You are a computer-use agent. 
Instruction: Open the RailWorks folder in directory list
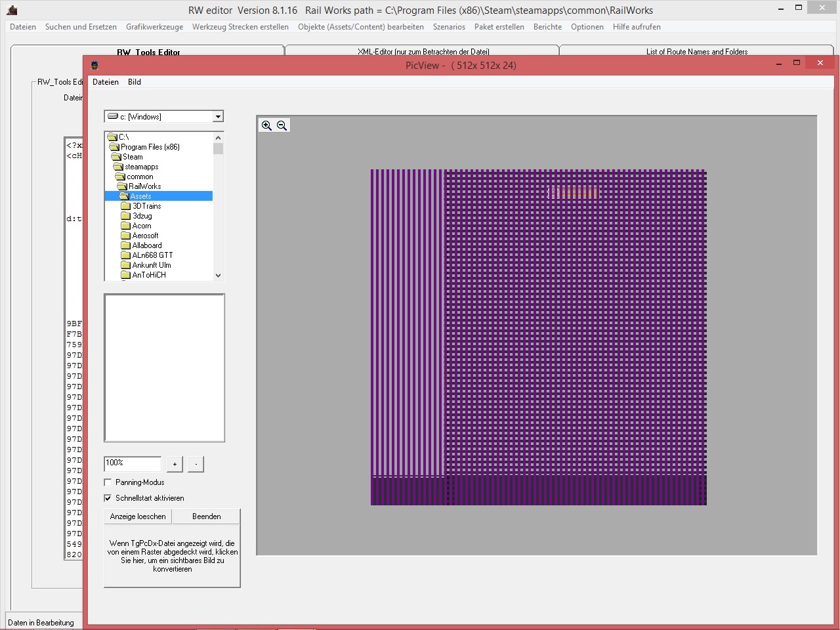point(144,186)
